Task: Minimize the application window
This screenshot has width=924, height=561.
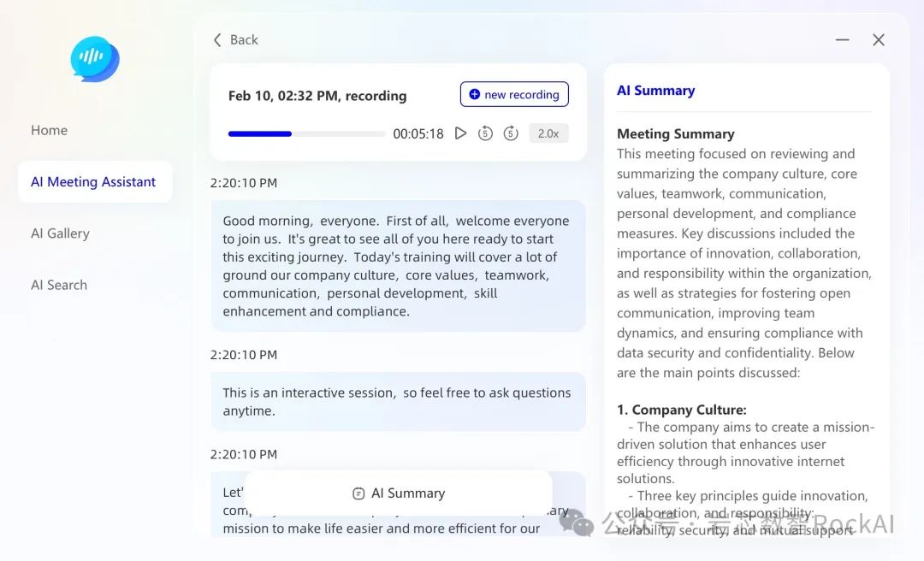Action: pyautogui.click(x=842, y=40)
